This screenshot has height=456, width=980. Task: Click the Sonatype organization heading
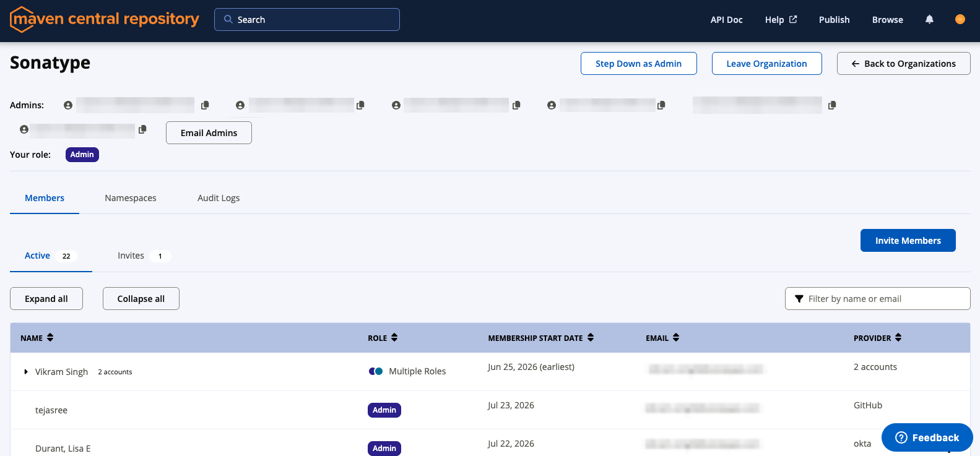point(50,62)
